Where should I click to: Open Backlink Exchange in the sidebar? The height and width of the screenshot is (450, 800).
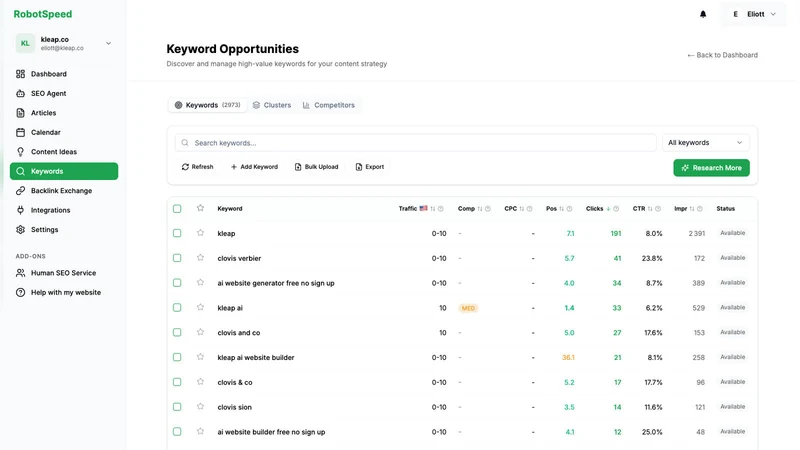(x=64, y=191)
